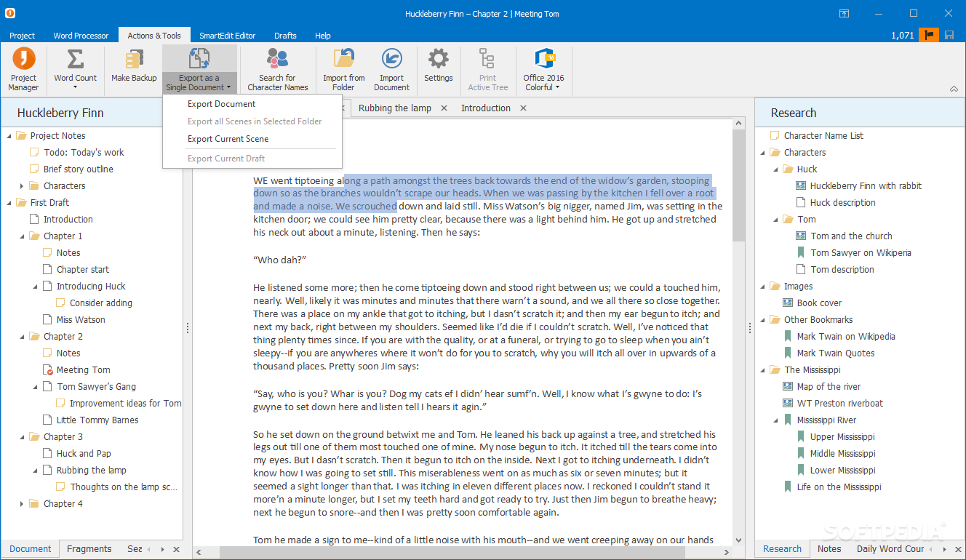Click the Life on the Mississippi bookmark icon

click(x=788, y=487)
